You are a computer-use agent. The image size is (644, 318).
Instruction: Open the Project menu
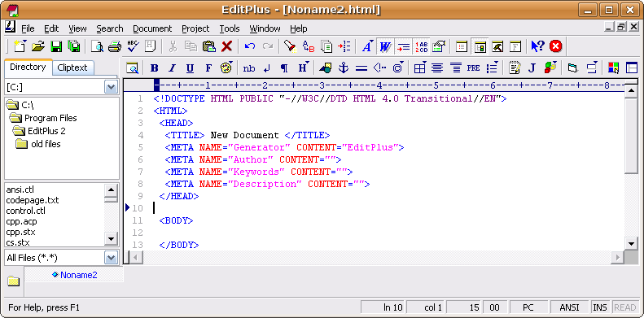pos(195,28)
